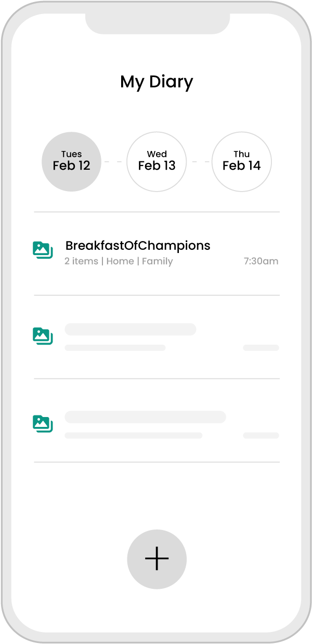
Task: Click the My Diary title
Action: (x=157, y=82)
